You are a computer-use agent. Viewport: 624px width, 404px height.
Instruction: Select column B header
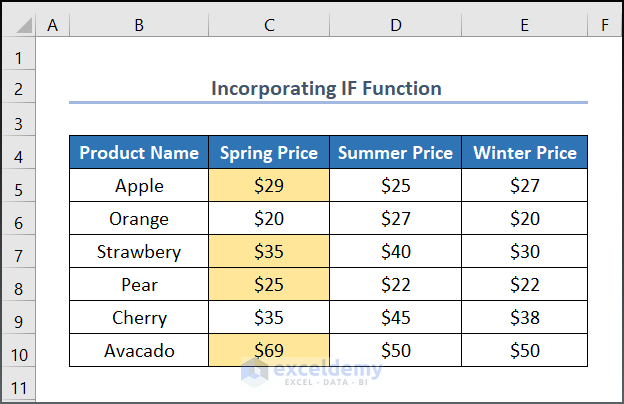[139, 24]
